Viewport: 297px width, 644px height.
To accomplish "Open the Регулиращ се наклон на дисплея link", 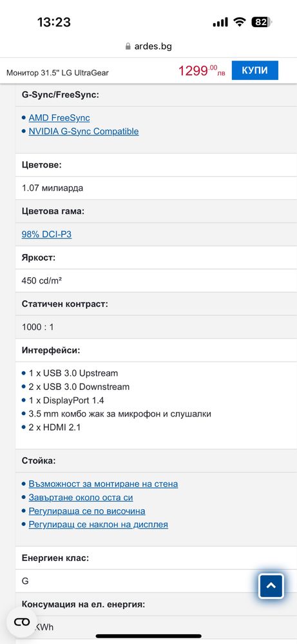I will pyautogui.click(x=99, y=525).
